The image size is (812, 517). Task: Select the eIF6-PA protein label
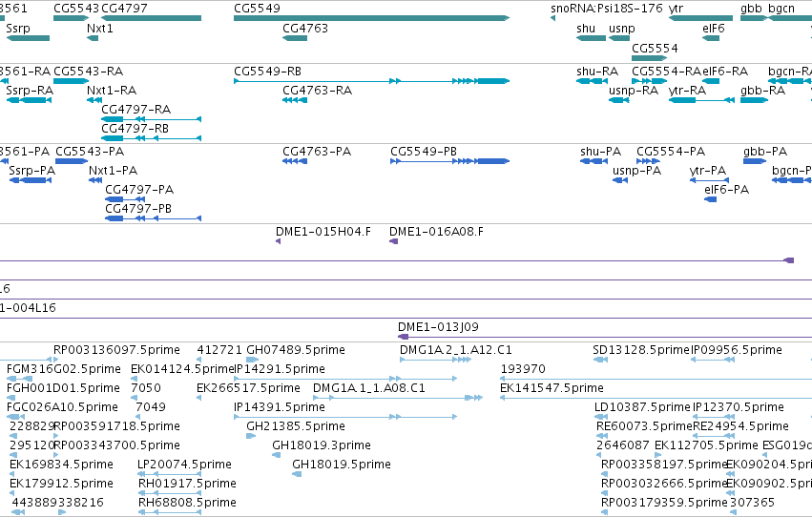pyautogui.click(x=726, y=190)
